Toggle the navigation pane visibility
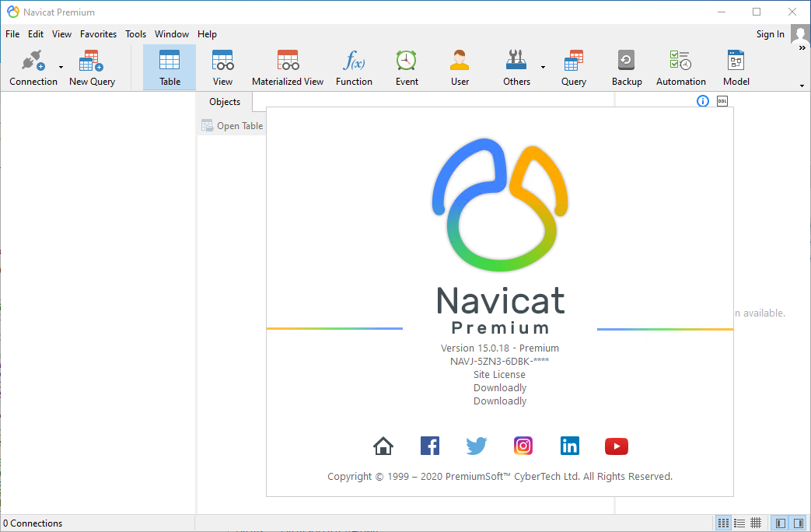The width and height of the screenshot is (811, 532). [x=780, y=523]
